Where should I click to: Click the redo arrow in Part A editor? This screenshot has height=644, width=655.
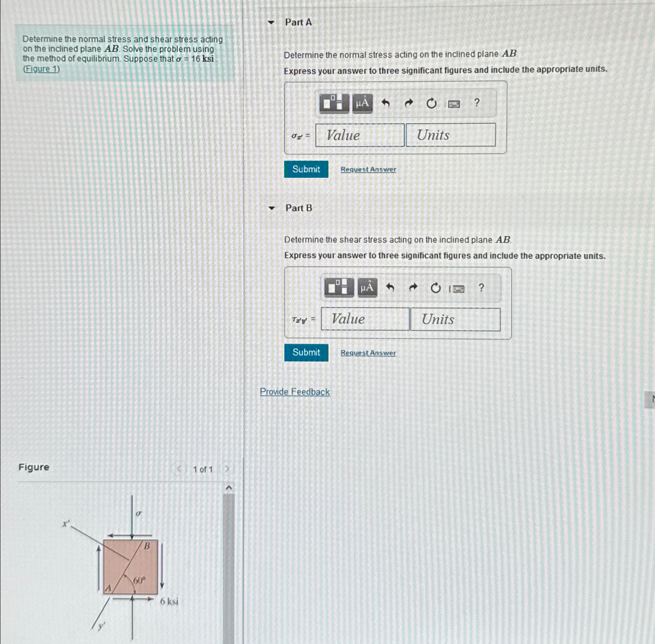click(409, 103)
